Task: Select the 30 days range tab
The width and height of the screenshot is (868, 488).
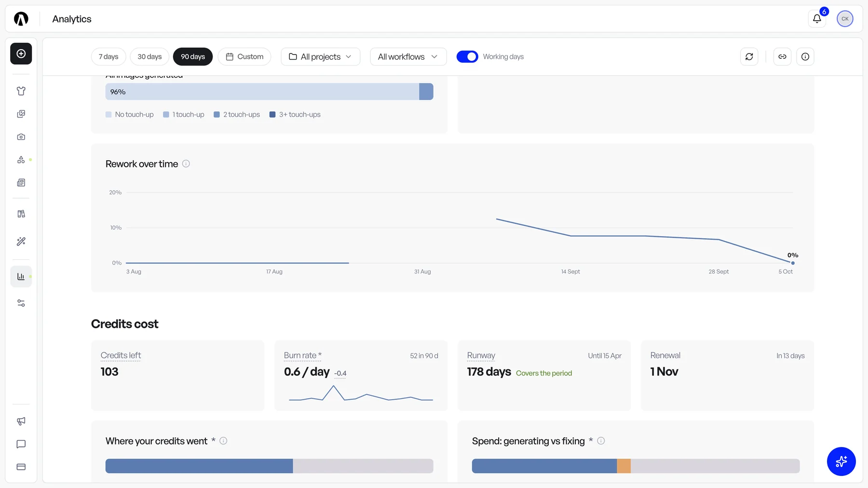Action: pos(149,56)
